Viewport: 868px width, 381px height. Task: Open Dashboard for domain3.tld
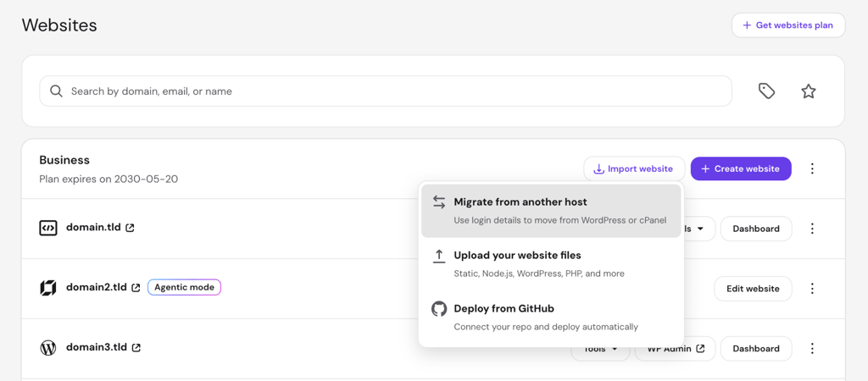click(x=755, y=348)
